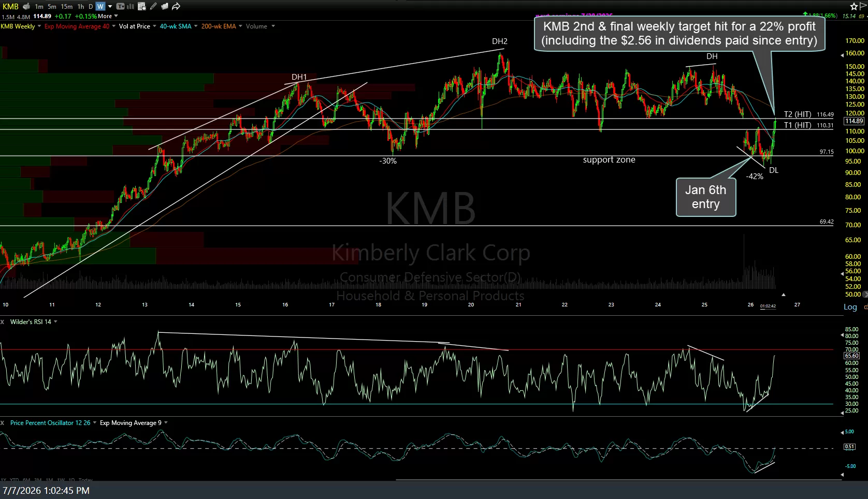This screenshot has height=499, width=868.
Task: Click the 97.15 price level label
Action: pos(827,152)
